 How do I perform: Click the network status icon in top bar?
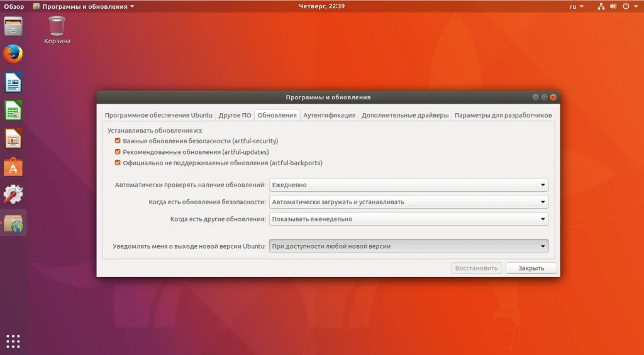[x=601, y=6]
